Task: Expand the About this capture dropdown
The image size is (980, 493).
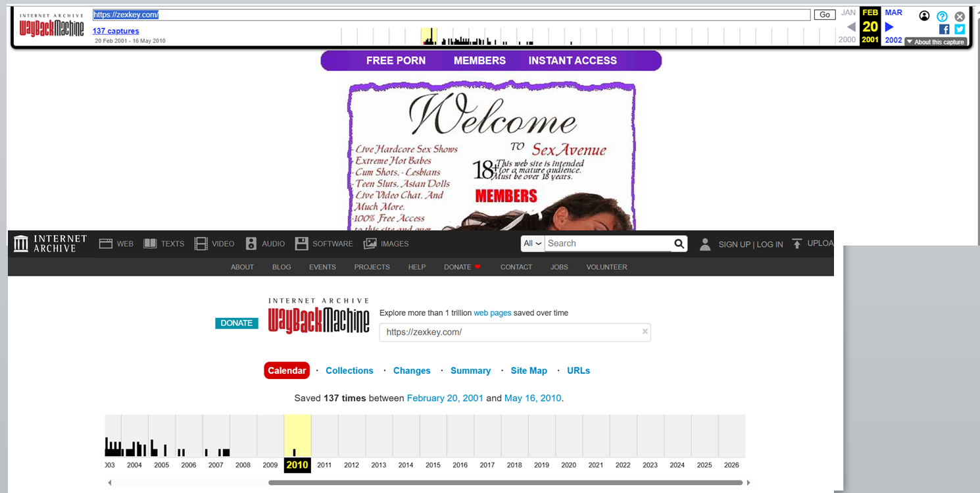Action: pyautogui.click(x=935, y=42)
